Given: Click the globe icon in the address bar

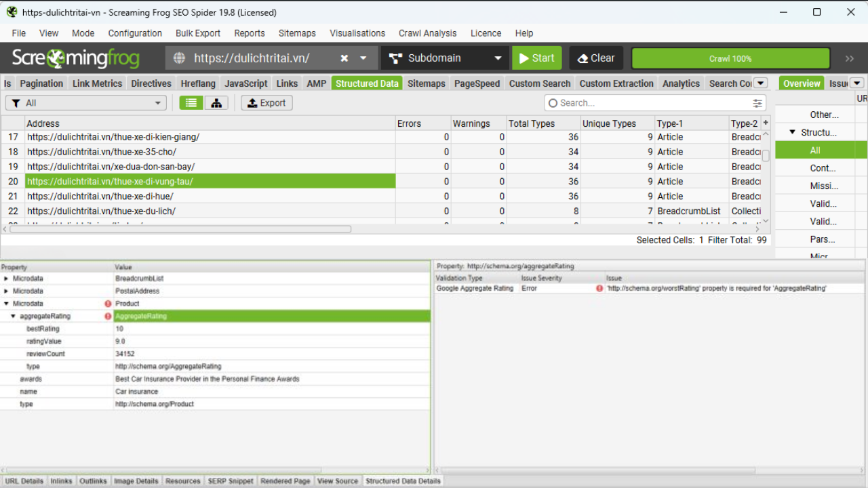Looking at the screenshot, I should [x=179, y=58].
